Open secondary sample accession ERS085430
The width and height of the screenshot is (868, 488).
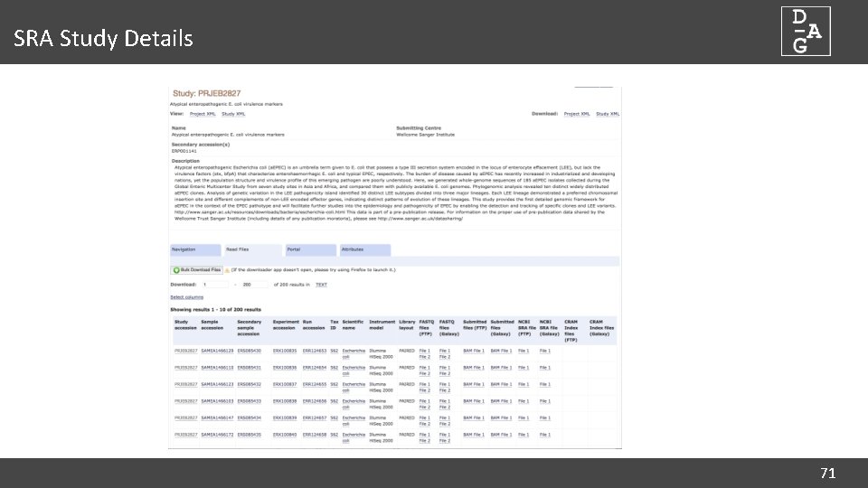(250, 351)
